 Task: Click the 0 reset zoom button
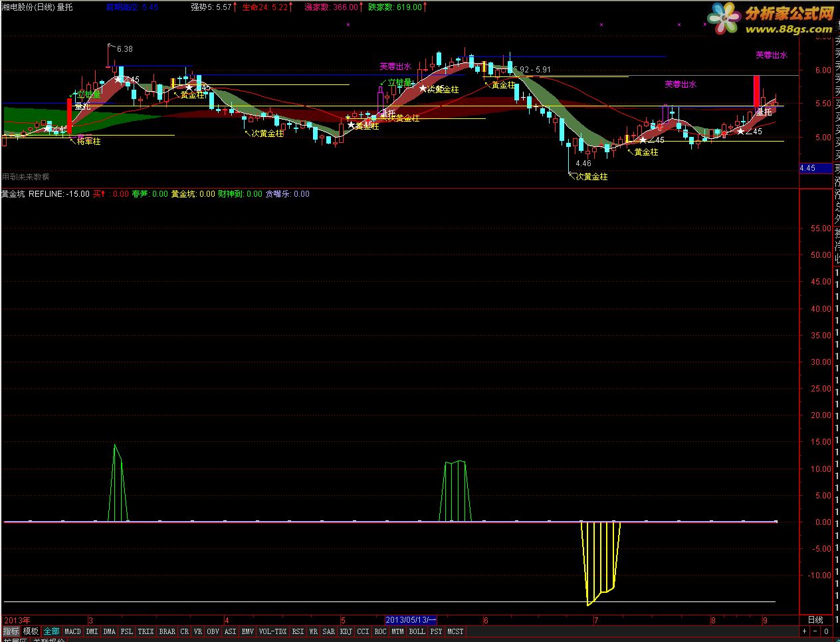click(827, 631)
